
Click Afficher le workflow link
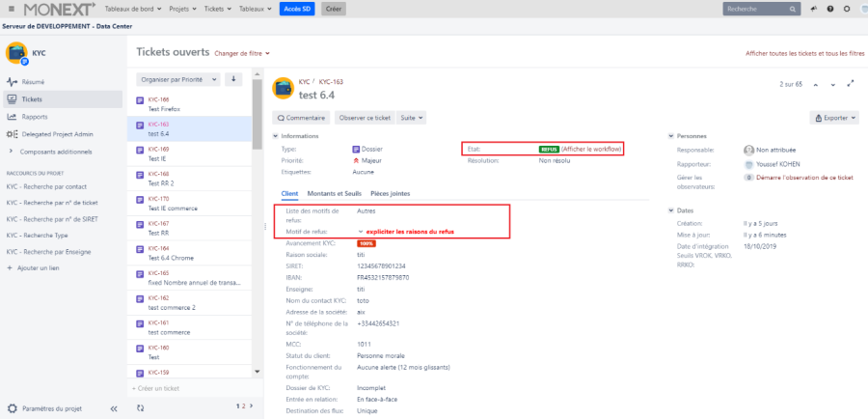pyautogui.click(x=591, y=150)
